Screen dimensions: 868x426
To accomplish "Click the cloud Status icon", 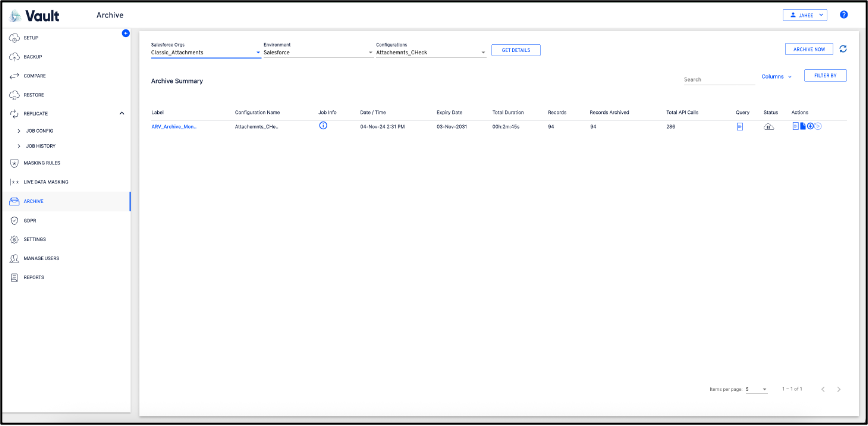I will tap(769, 127).
